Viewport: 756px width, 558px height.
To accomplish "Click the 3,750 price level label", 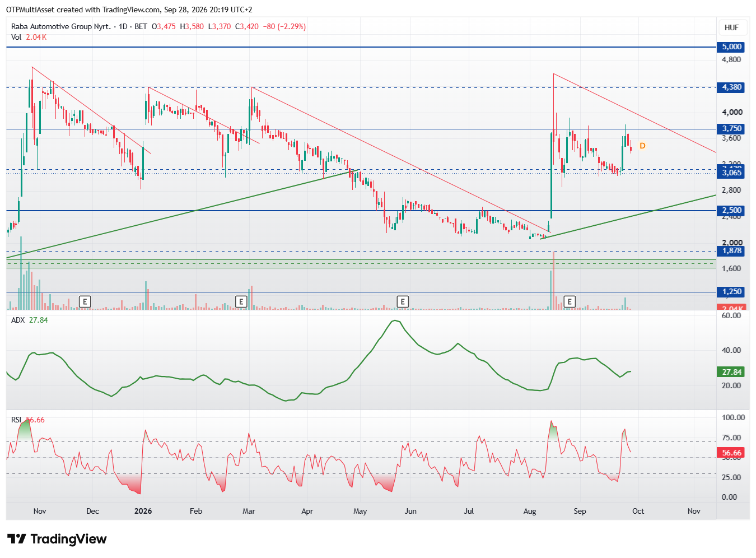I will [731, 129].
